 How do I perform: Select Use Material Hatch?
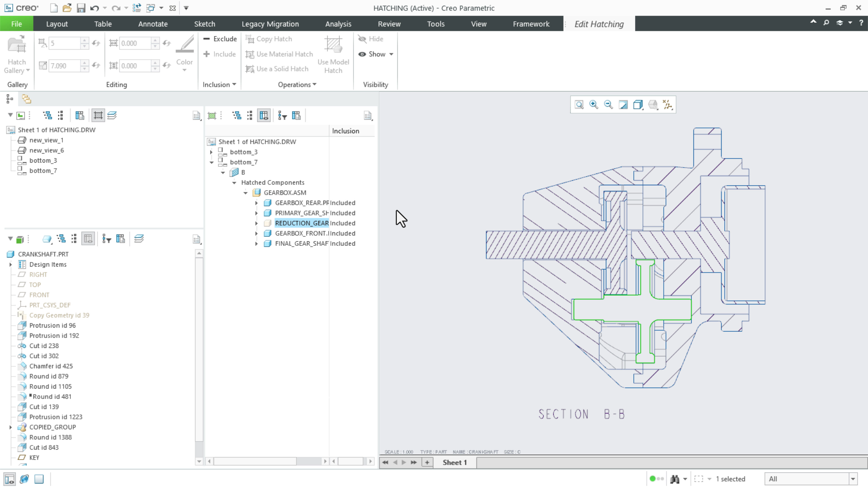click(x=279, y=54)
